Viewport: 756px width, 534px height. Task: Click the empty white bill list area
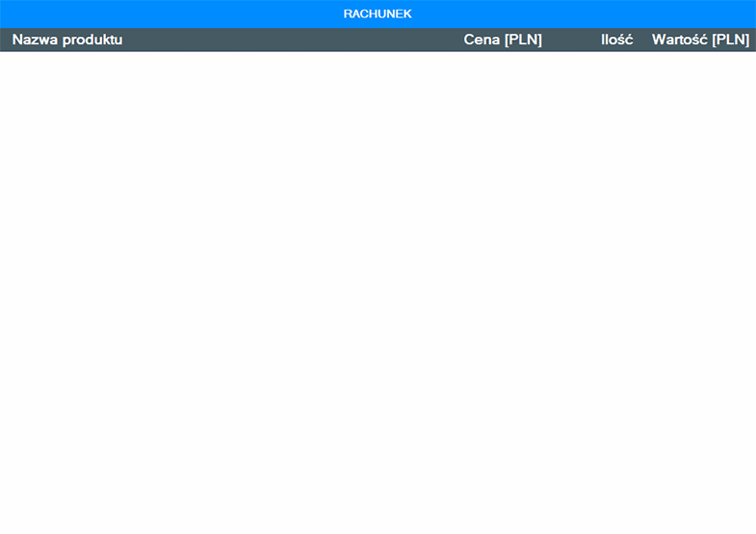(x=378, y=289)
